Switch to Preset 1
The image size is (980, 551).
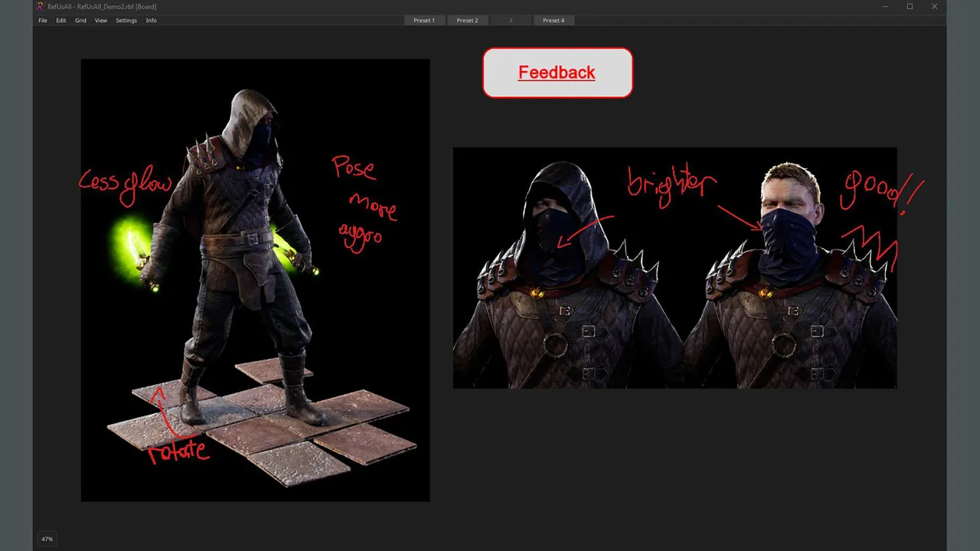tap(424, 21)
